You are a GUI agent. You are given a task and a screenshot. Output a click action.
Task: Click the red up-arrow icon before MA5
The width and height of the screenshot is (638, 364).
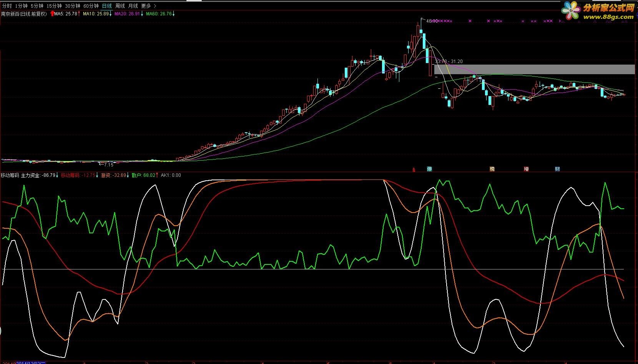(52, 14)
